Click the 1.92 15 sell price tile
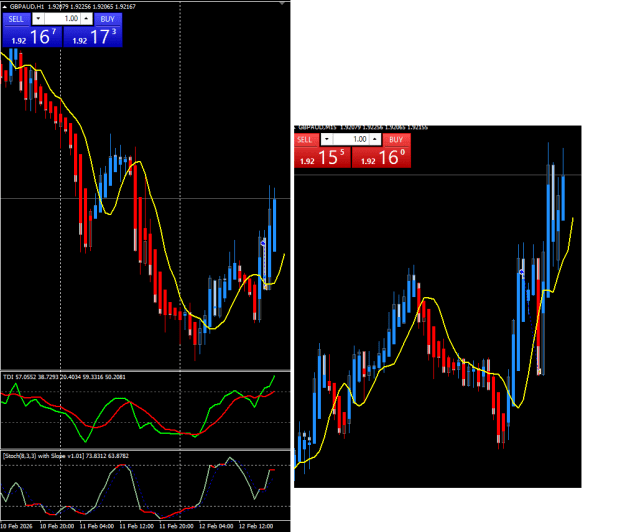Screen dimensions: 625x532 [x=322, y=157]
